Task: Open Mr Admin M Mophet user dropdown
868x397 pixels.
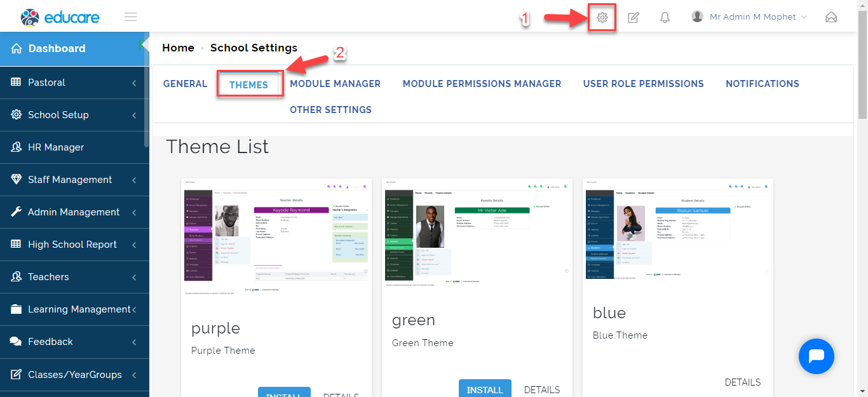Action: click(x=749, y=17)
